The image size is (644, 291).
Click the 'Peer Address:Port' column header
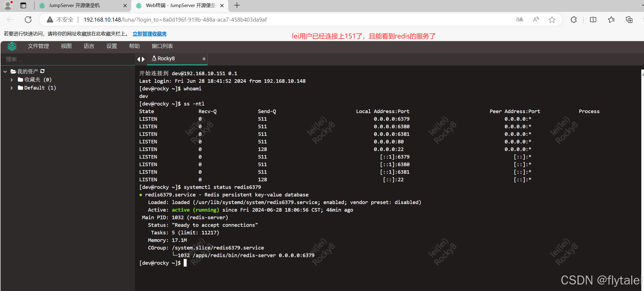(x=515, y=111)
